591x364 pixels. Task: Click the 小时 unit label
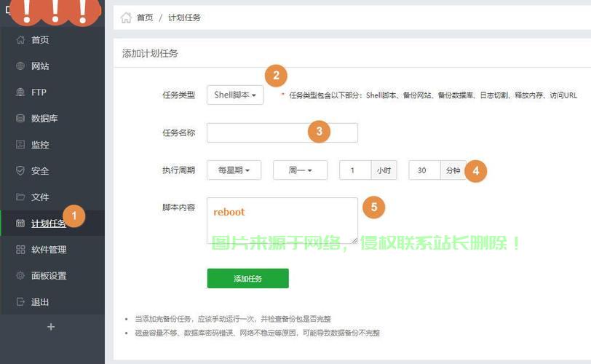384,170
